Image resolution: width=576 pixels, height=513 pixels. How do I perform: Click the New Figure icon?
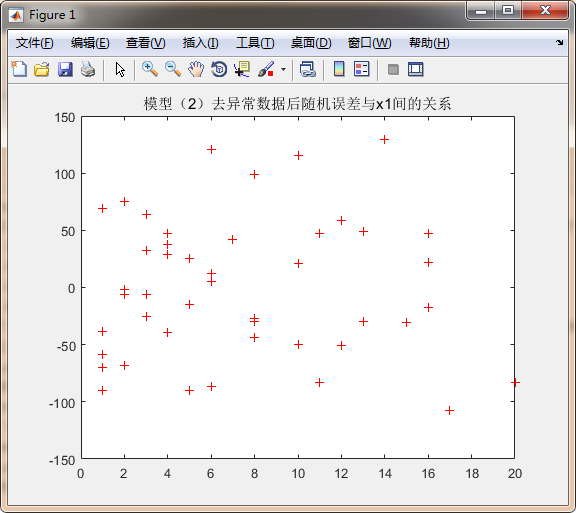(x=19, y=69)
